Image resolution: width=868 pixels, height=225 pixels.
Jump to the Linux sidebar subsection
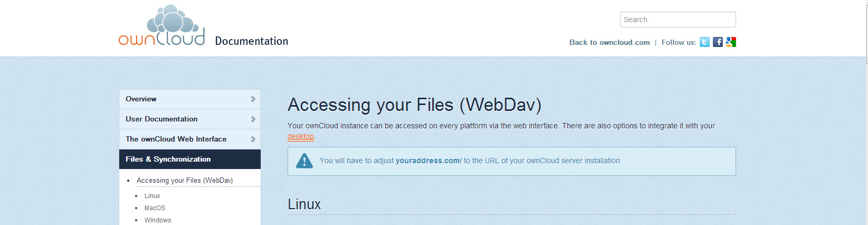tap(152, 196)
